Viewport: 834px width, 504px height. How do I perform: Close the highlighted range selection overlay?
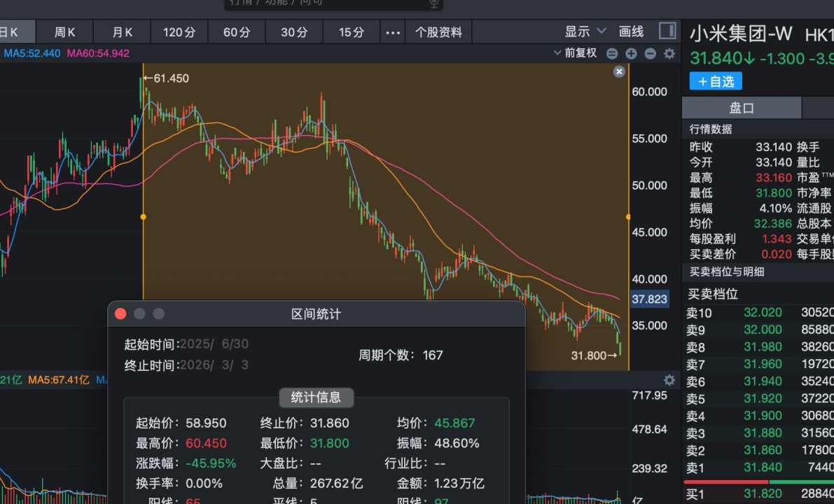(619, 71)
